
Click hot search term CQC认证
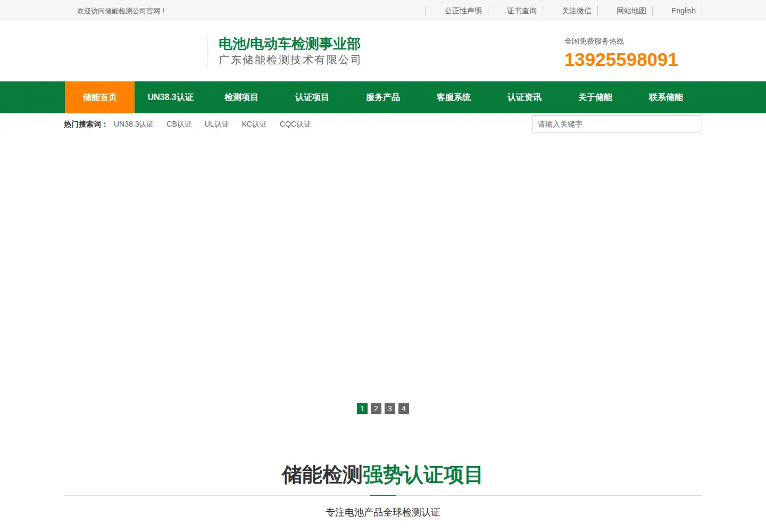(x=295, y=124)
